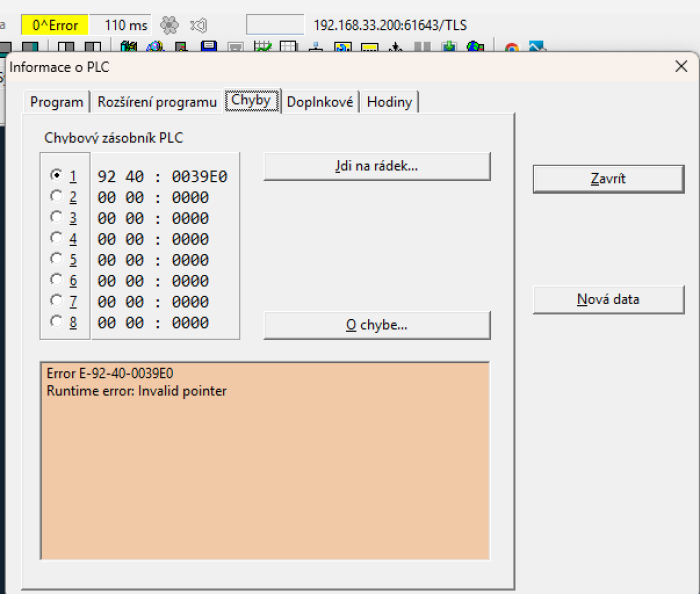Click the Zavrít button
The height and width of the screenshot is (594, 700).
coord(608,178)
